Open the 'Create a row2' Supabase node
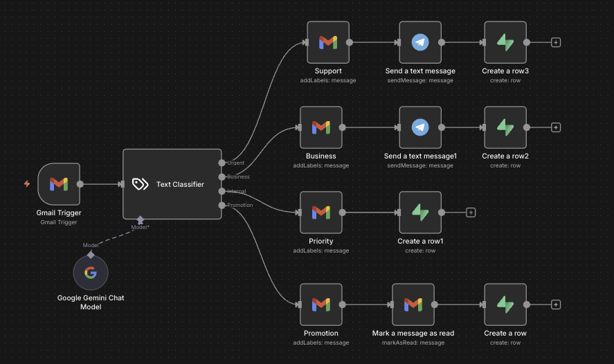Image resolution: width=614 pixels, height=364 pixels. [x=505, y=127]
